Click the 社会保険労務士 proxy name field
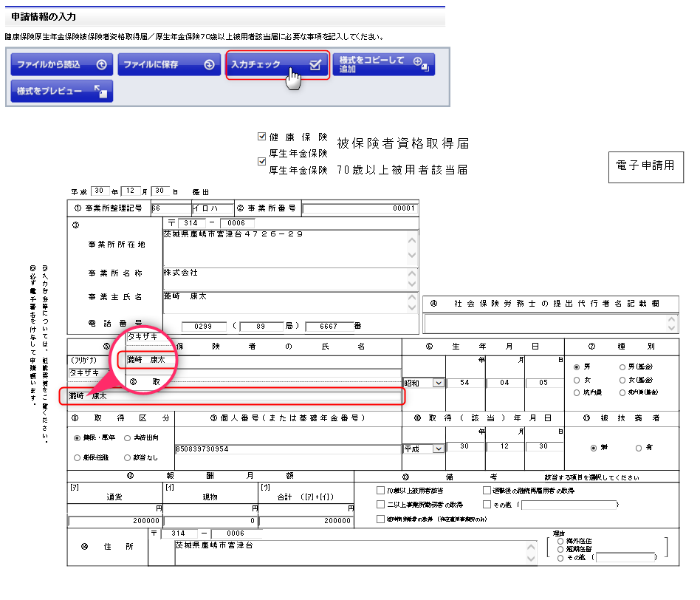The width and height of the screenshot is (700, 600). click(x=545, y=323)
